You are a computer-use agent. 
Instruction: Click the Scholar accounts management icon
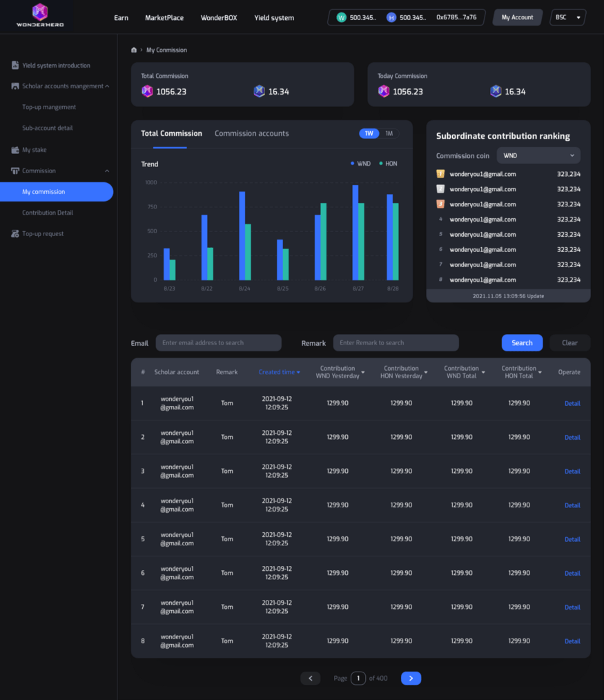tap(15, 86)
